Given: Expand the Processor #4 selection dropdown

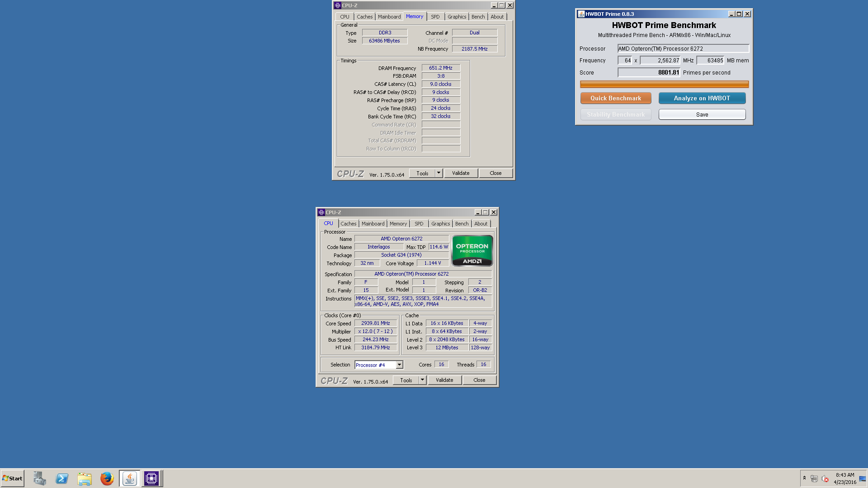Looking at the screenshot, I should (399, 365).
